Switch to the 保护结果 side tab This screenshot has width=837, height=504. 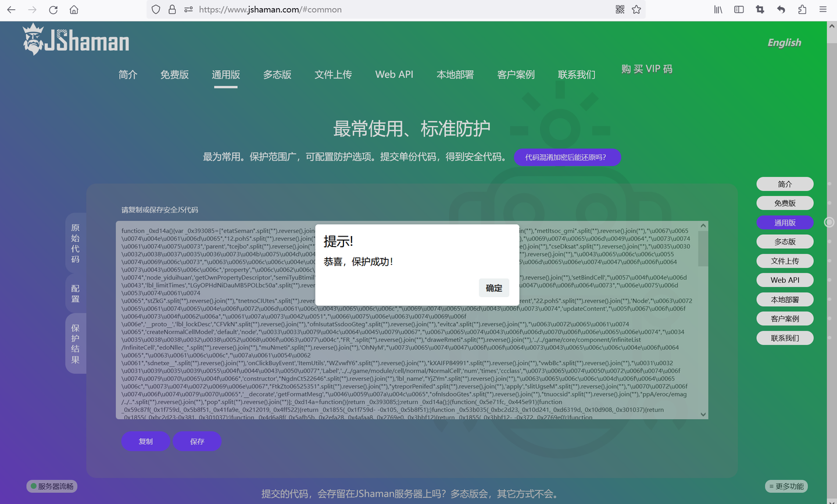(x=76, y=344)
